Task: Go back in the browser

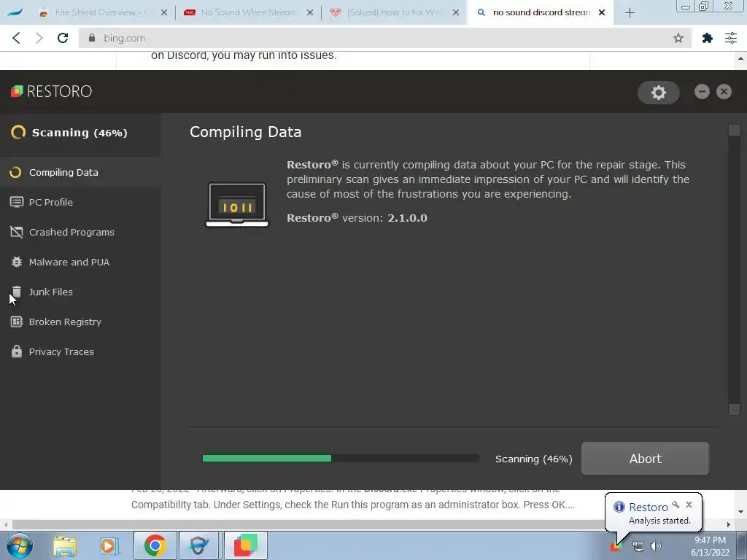Action: pos(16,38)
